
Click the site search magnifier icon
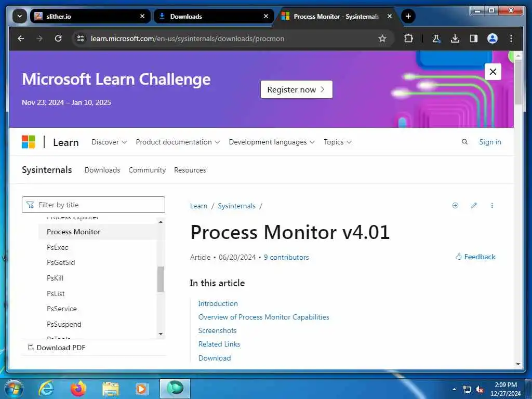[464, 142]
